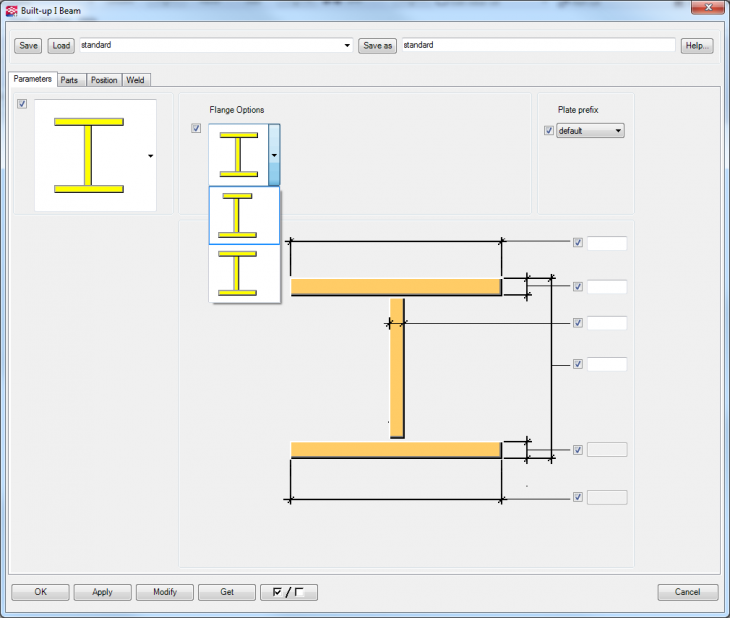The height and width of the screenshot is (618, 730).
Task: Select the first flange option in dropdown list
Action: [x=245, y=215]
